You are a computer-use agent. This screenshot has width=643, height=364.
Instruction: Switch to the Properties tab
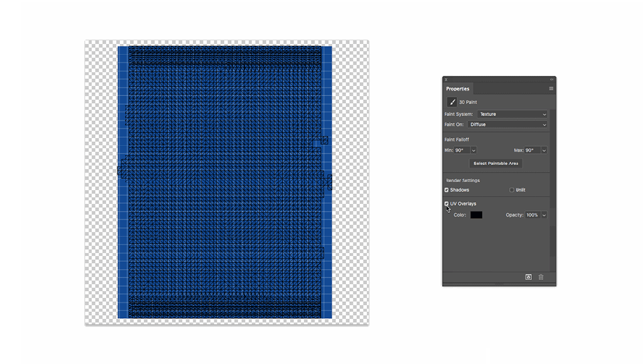click(458, 88)
